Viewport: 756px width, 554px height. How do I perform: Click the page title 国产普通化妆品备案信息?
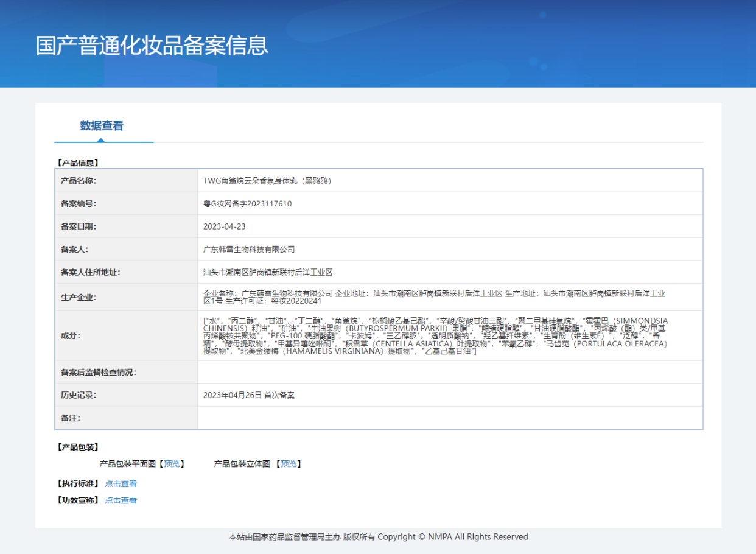point(152,46)
